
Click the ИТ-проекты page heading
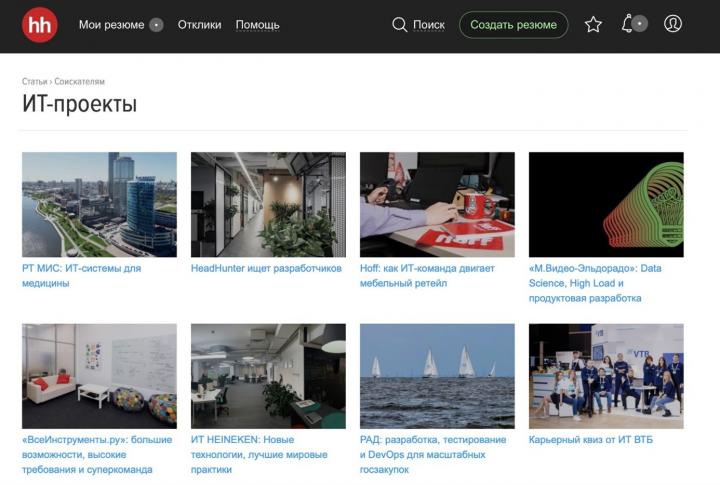(x=79, y=104)
